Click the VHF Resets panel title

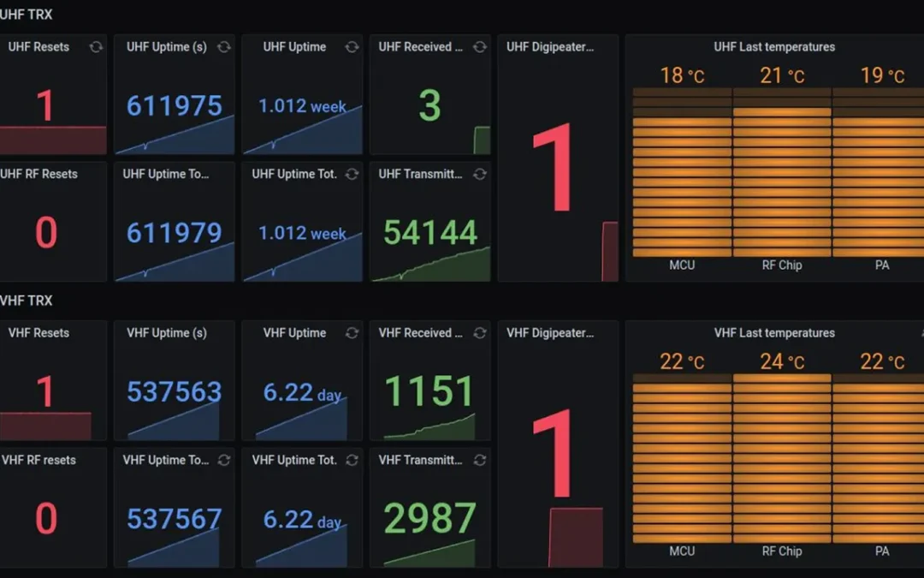[38, 333]
